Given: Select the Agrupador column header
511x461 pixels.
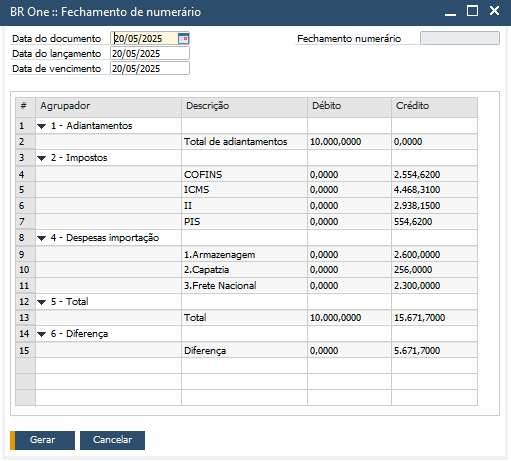Looking at the screenshot, I should pyautogui.click(x=108, y=107).
